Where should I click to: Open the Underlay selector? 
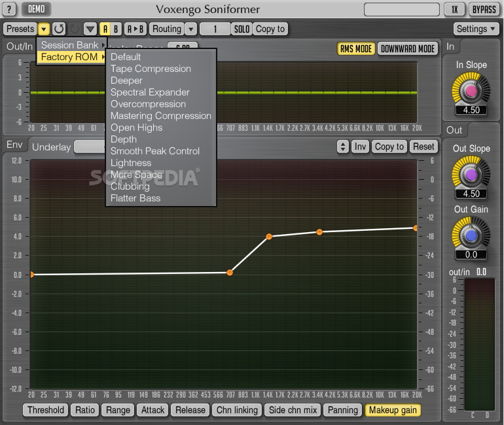(90, 146)
